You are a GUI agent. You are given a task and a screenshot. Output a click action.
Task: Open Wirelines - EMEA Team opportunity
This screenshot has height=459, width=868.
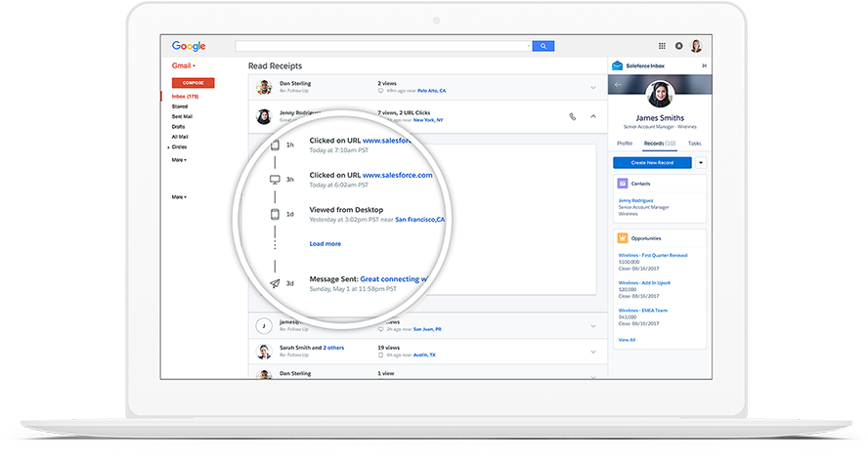643,311
